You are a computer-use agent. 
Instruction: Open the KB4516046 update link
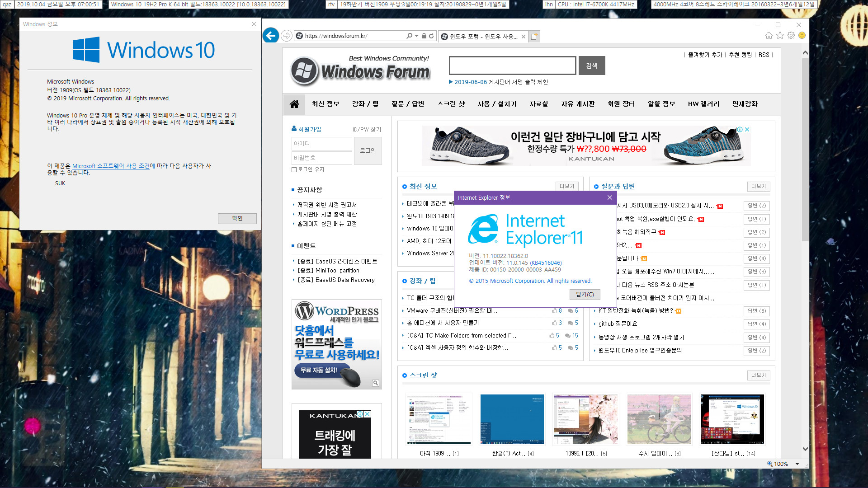pyautogui.click(x=546, y=263)
